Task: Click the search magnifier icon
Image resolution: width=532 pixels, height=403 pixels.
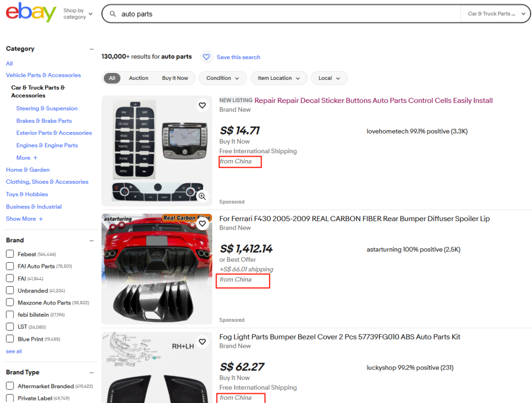Action: (x=113, y=14)
